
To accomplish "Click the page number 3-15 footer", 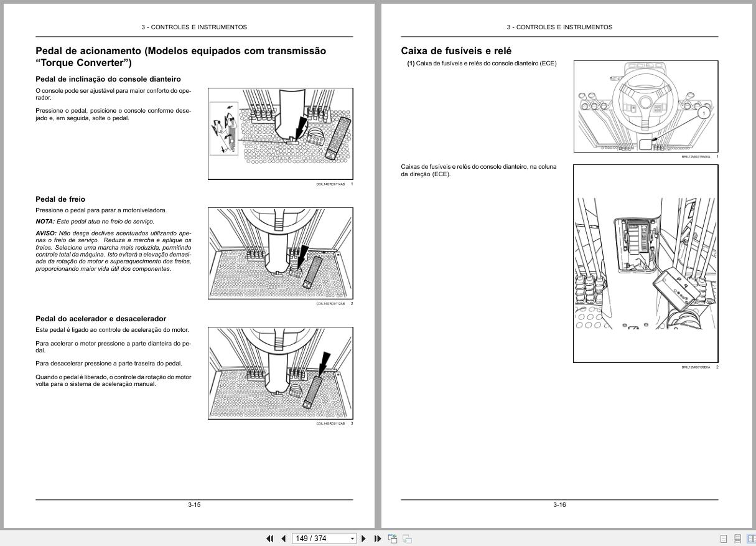I will [194, 505].
